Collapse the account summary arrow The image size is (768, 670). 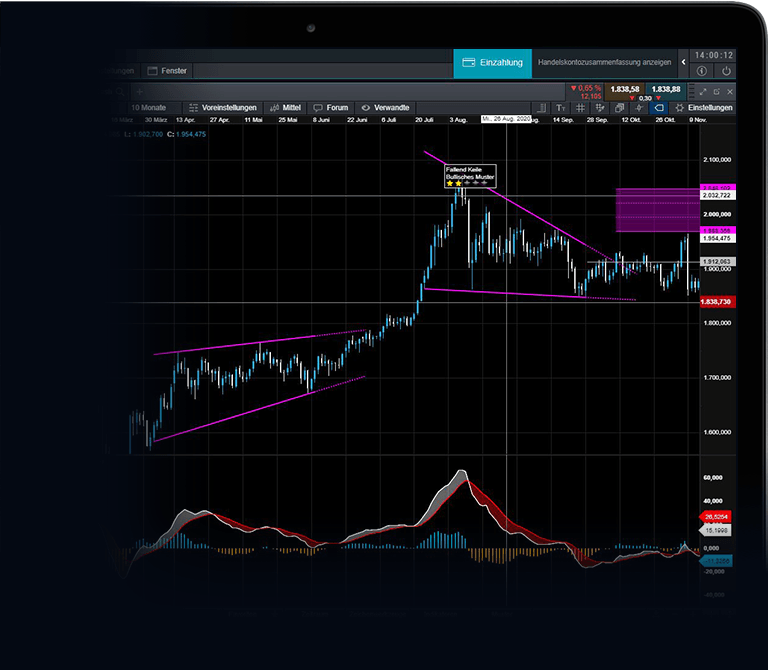pyautogui.click(x=683, y=62)
